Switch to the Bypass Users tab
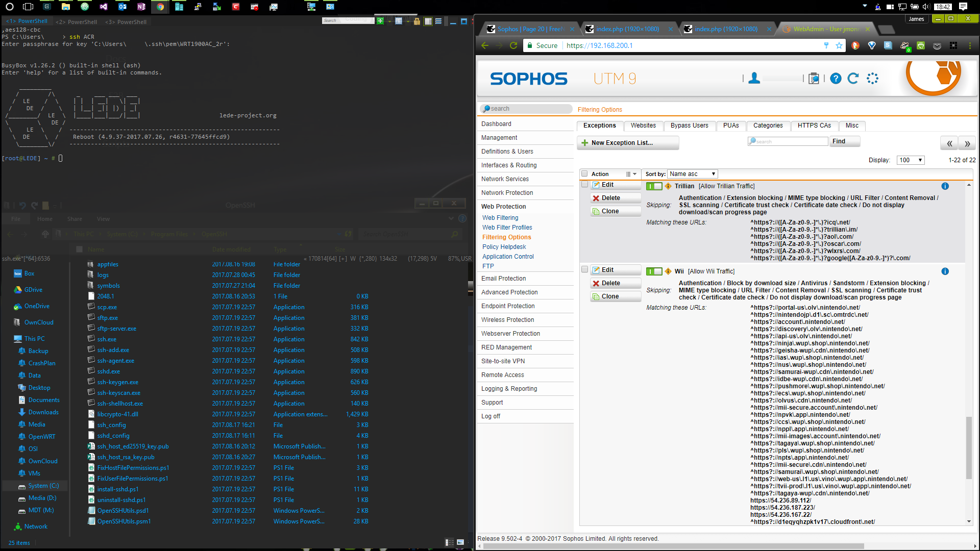 click(689, 126)
